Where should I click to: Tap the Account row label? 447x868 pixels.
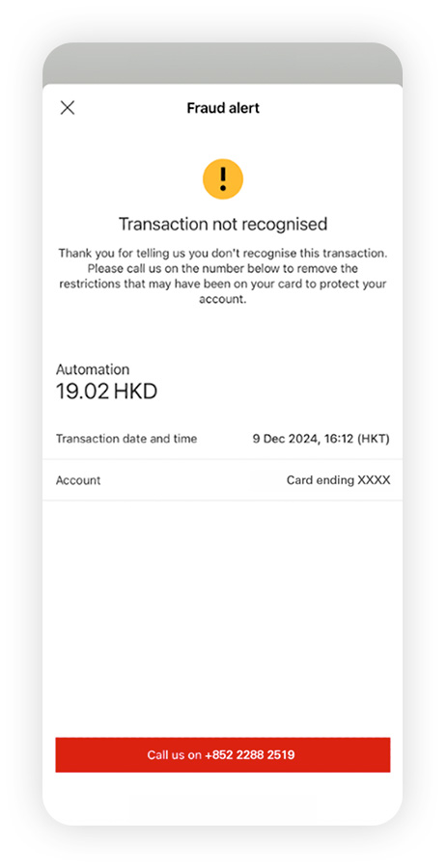[x=78, y=480]
